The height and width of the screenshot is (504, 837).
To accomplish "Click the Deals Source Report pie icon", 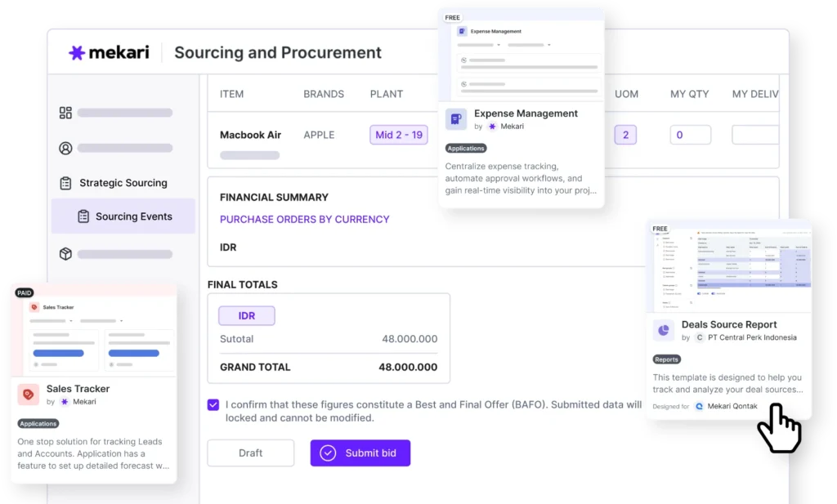I will pos(664,330).
